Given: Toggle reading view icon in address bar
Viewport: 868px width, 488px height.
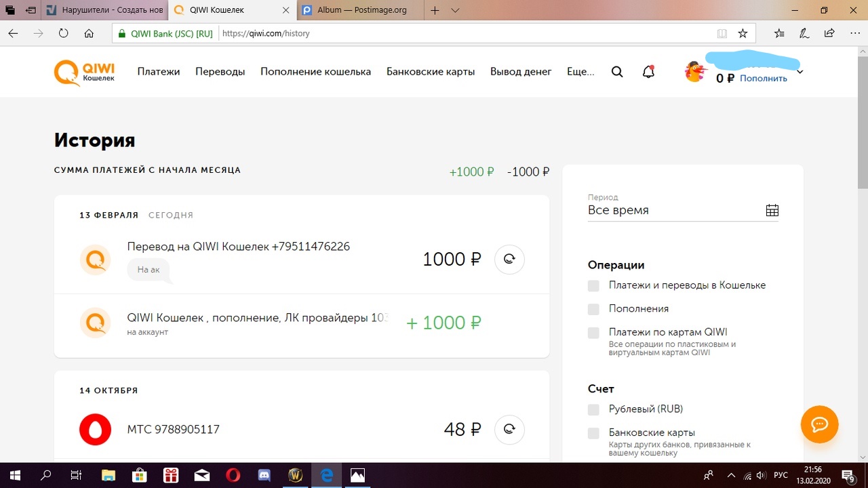Looking at the screenshot, I should coord(722,33).
